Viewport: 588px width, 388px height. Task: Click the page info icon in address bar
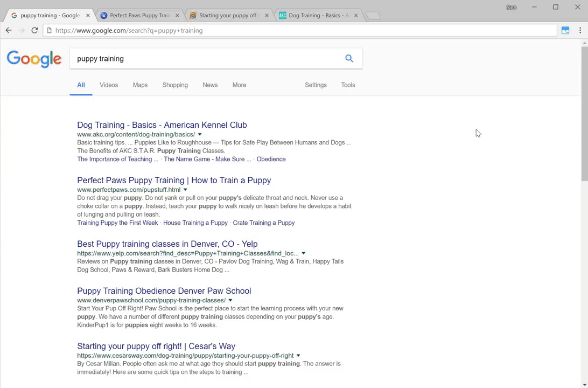click(49, 30)
